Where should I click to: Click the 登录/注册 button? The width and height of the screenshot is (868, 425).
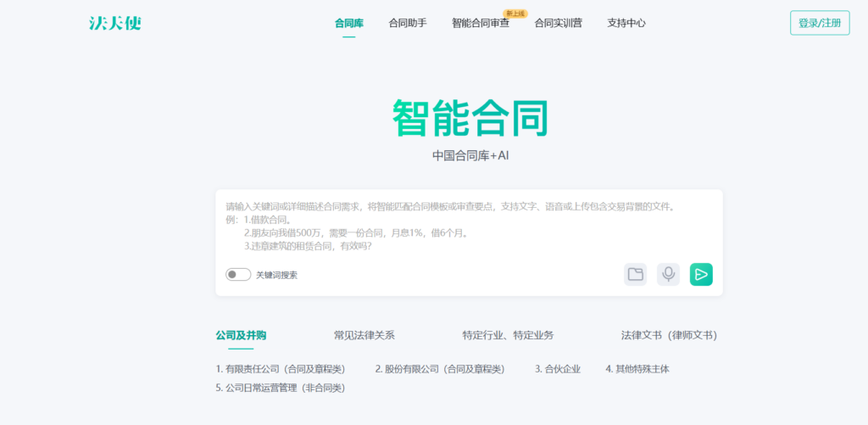(819, 23)
